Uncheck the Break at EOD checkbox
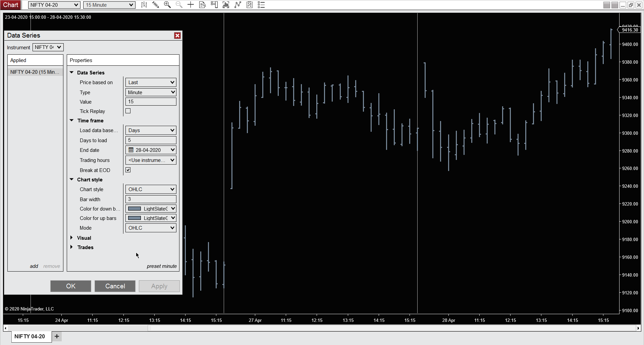This screenshot has height=345, width=644. click(128, 170)
